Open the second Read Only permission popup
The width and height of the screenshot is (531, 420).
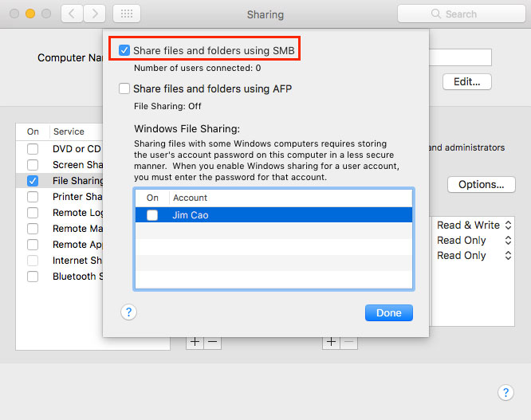click(x=474, y=256)
